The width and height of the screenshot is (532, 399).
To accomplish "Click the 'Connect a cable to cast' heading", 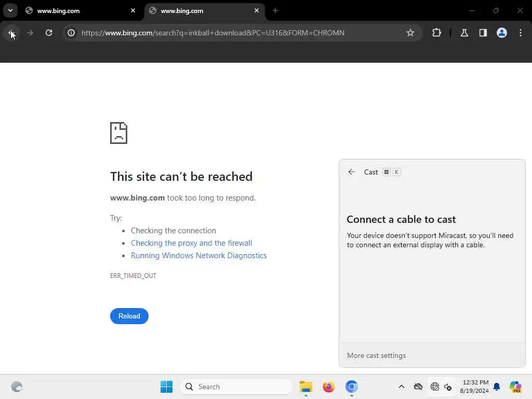I will (401, 220).
